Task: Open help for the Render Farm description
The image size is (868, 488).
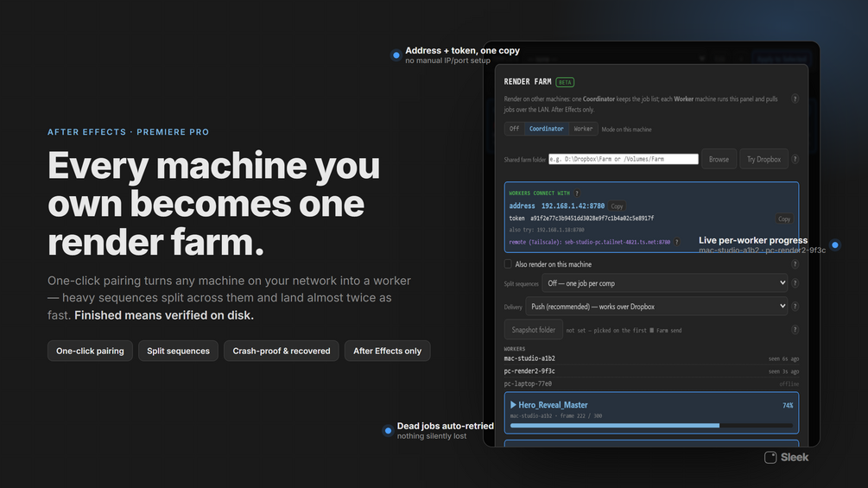Action: tap(795, 99)
